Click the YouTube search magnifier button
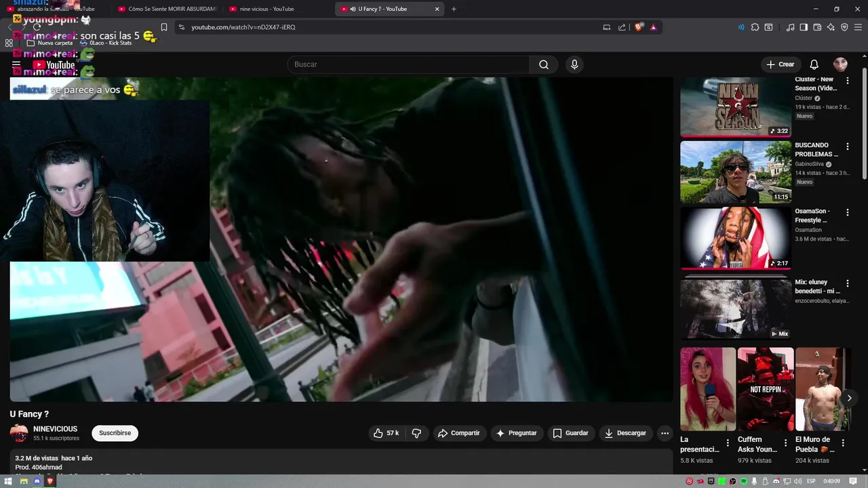 point(544,64)
